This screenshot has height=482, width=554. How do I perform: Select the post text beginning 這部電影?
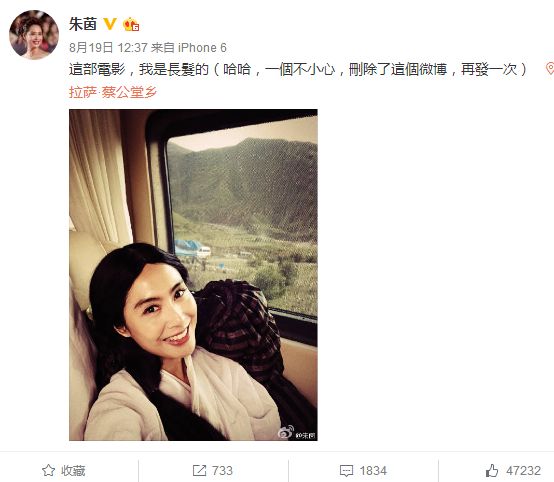click(x=298, y=69)
